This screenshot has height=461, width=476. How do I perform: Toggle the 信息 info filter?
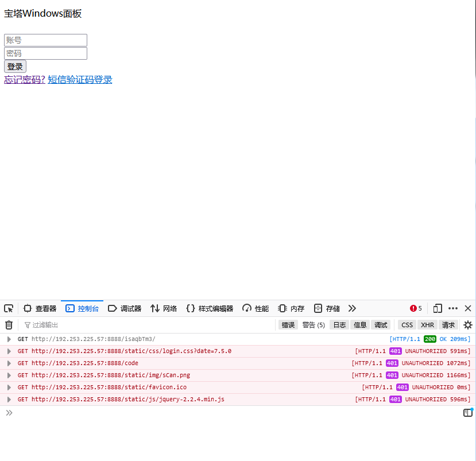point(360,325)
